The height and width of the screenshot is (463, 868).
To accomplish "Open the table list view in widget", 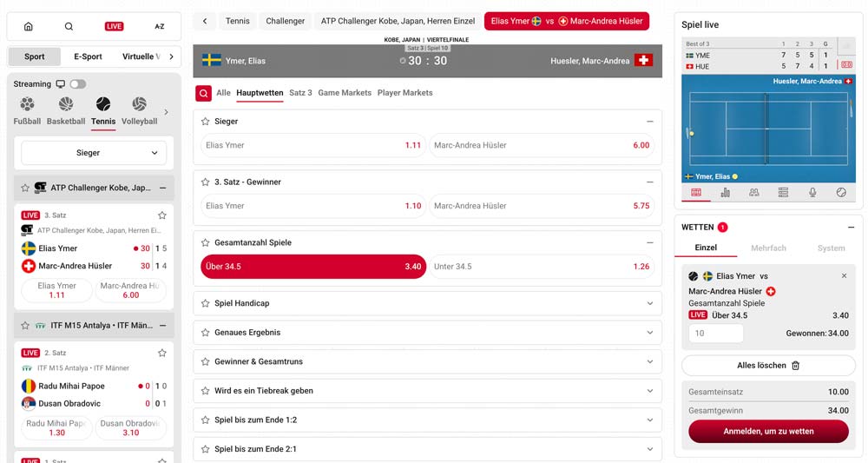I will click(x=783, y=193).
